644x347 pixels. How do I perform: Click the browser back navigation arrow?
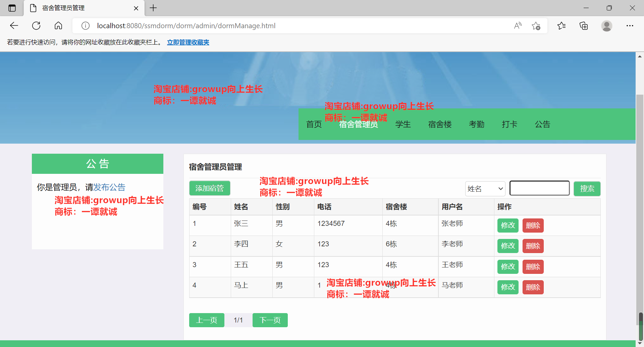pos(14,26)
